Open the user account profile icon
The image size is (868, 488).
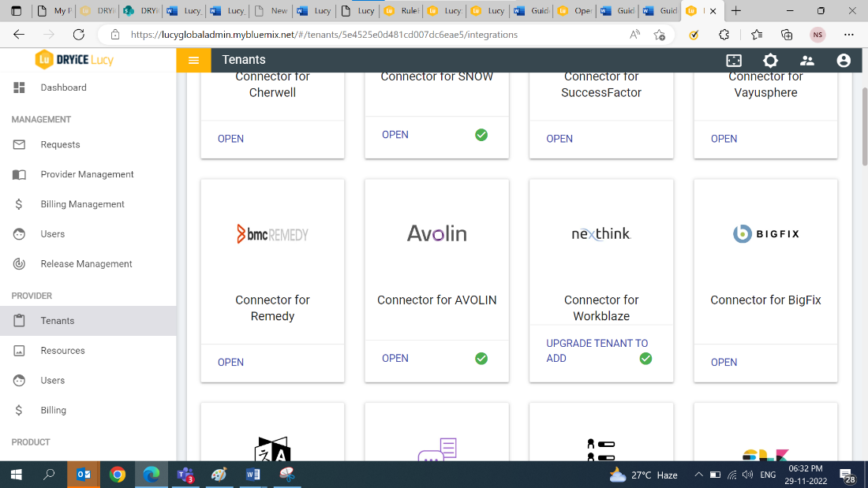(843, 60)
